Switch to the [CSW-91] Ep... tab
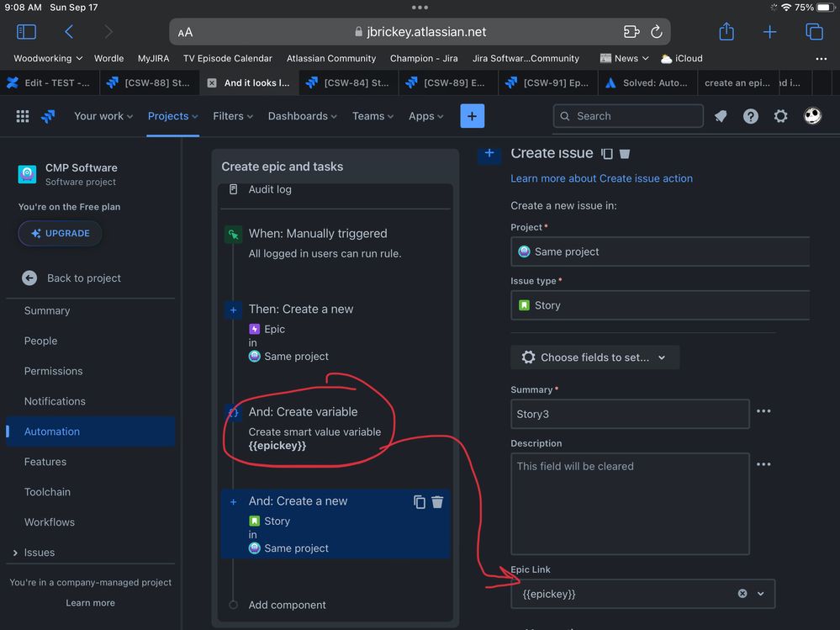Image resolution: width=840 pixels, height=630 pixels. tap(548, 83)
